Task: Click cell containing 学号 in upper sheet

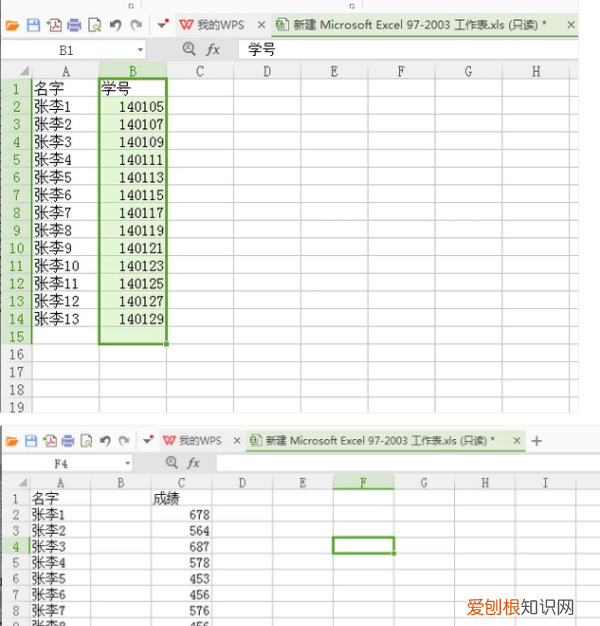Action: (133, 88)
